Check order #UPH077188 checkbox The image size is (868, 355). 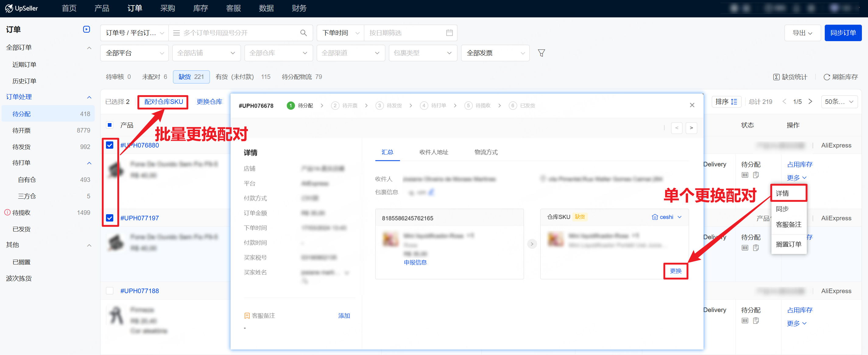tap(110, 291)
